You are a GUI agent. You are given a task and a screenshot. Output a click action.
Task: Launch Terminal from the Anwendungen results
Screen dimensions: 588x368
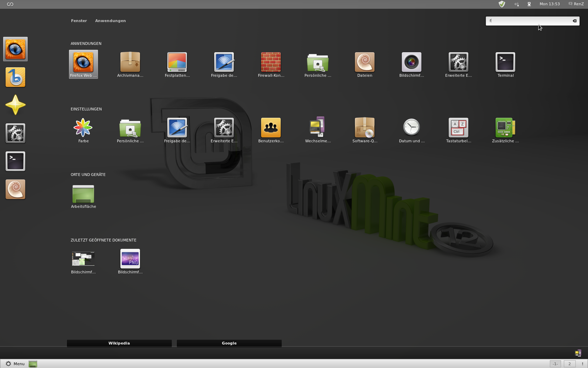(x=505, y=64)
